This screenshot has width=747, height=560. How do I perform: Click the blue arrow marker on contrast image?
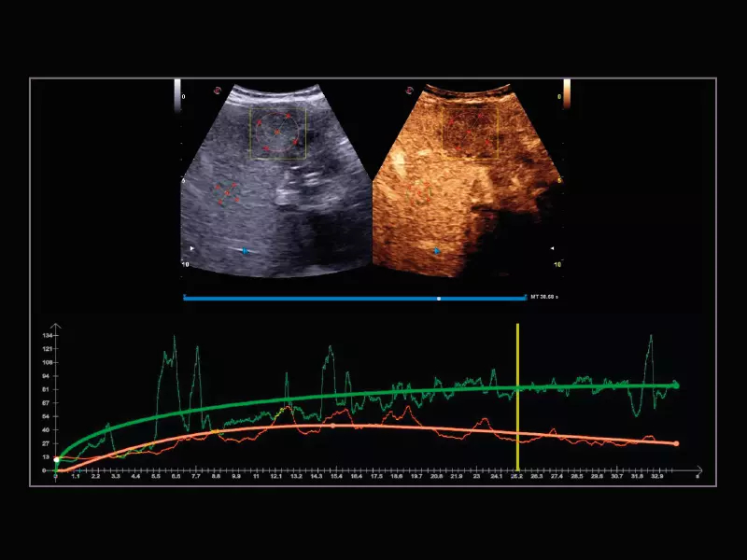point(436,250)
